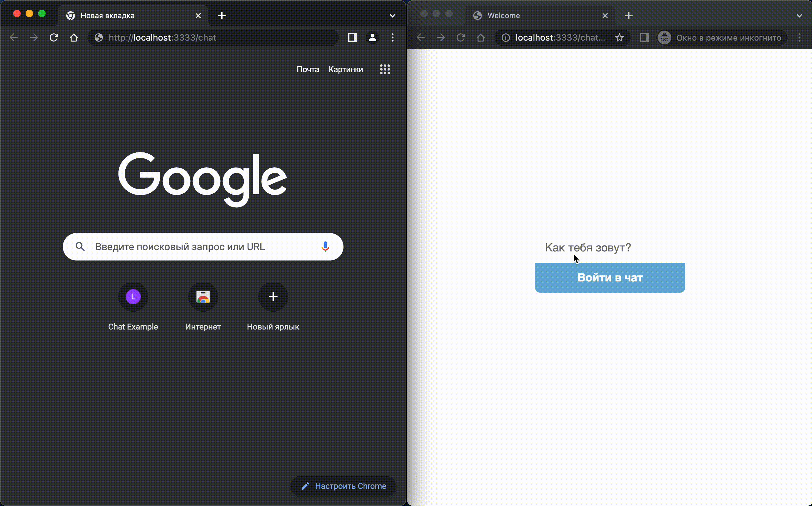Click the voice search microphone icon
This screenshot has width=812, height=506.
click(325, 247)
